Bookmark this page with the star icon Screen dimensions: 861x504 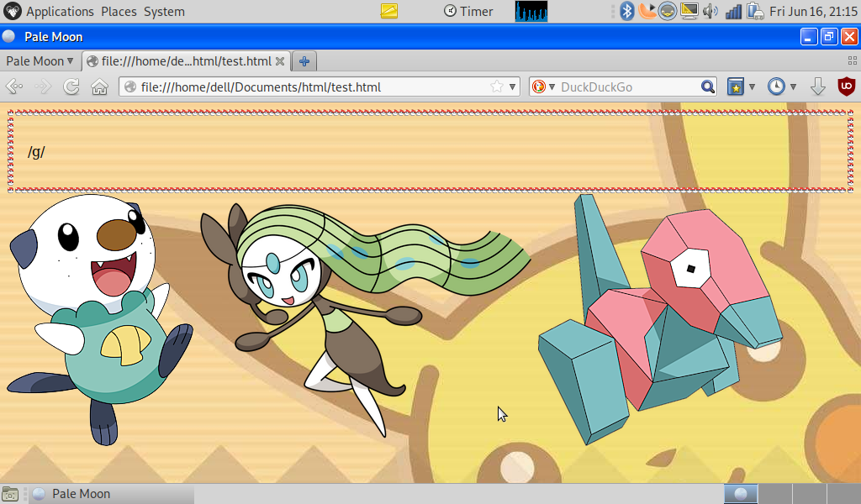496,87
